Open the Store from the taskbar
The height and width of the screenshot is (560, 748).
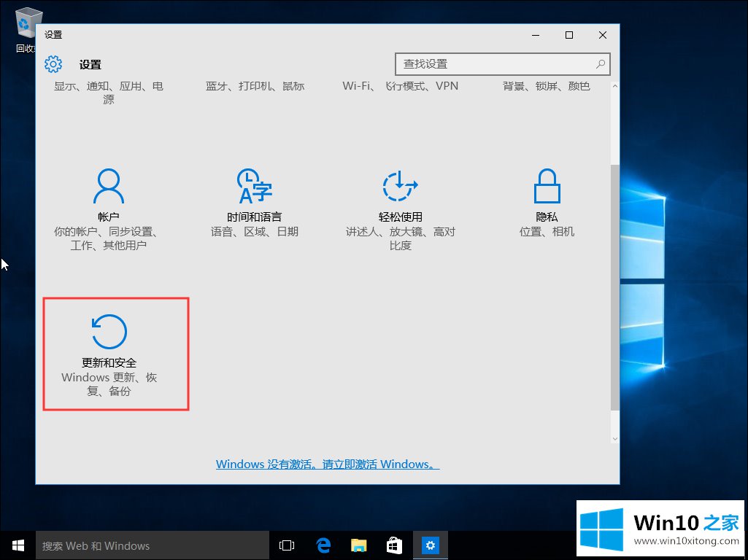[394, 545]
